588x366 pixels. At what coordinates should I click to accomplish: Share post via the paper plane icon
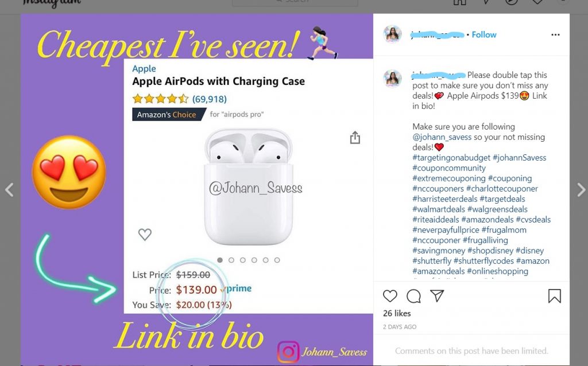pos(437,295)
